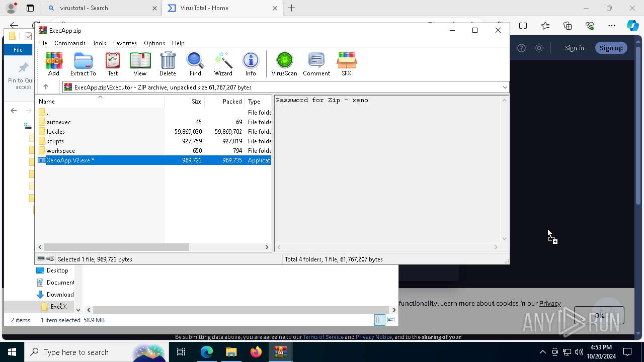The image size is (644, 362).
Task: Click the SFX toolbar icon
Action: click(347, 64)
